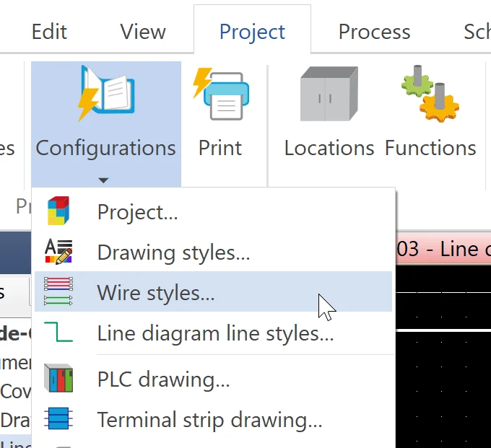
Task: Open the Configurations book icon
Action: (106, 94)
